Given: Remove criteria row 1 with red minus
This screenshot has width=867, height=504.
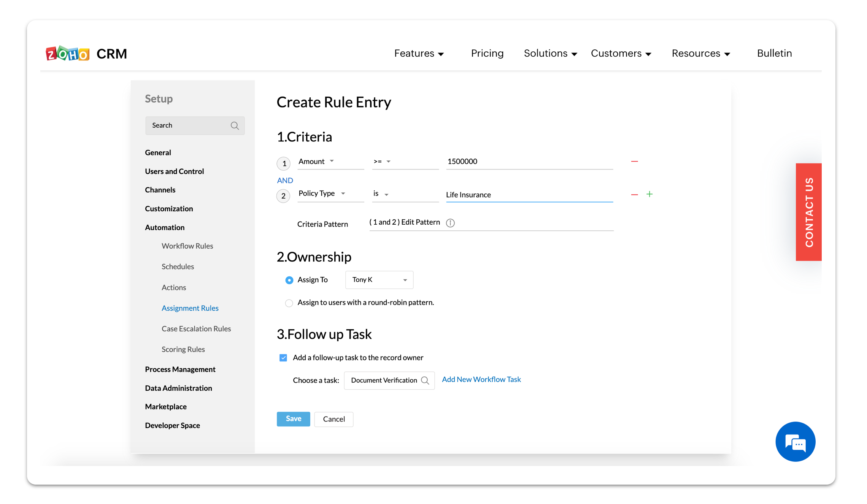Looking at the screenshot, I should click(634, 162).
